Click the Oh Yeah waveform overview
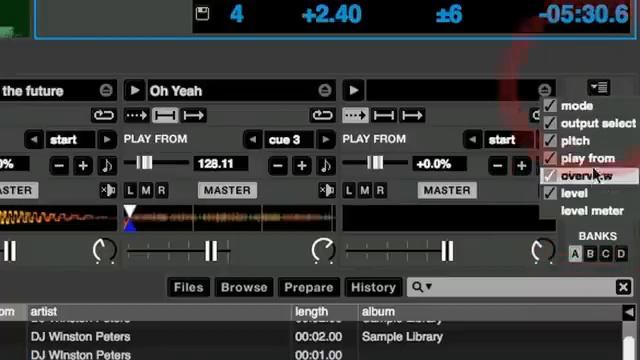 point(230,218)
